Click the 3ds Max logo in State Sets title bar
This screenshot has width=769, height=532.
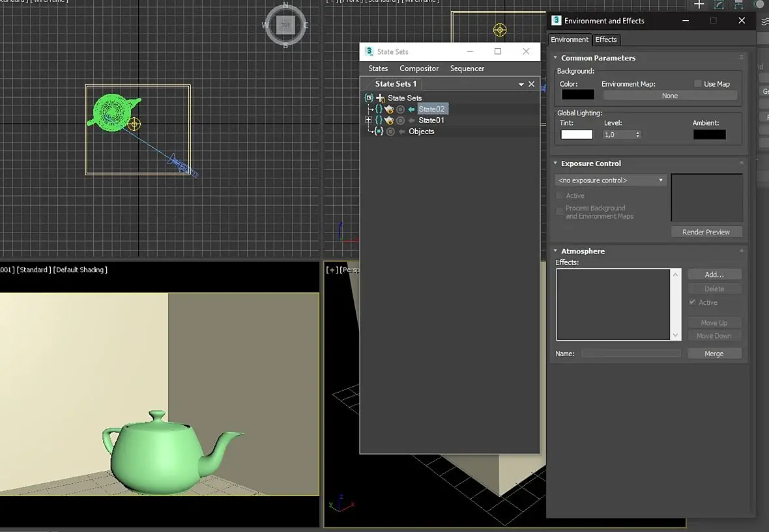click(x=370, y=51)
